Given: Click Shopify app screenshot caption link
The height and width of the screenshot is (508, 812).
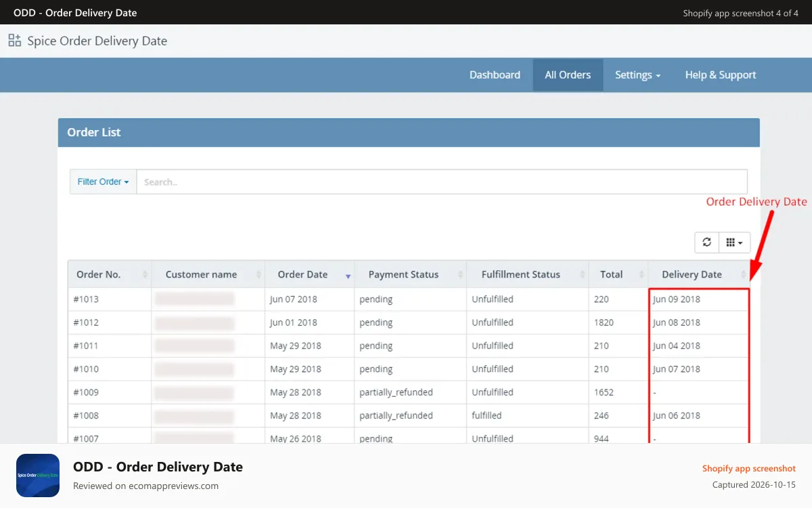Looking at the screenshot, I should (749, 468).
